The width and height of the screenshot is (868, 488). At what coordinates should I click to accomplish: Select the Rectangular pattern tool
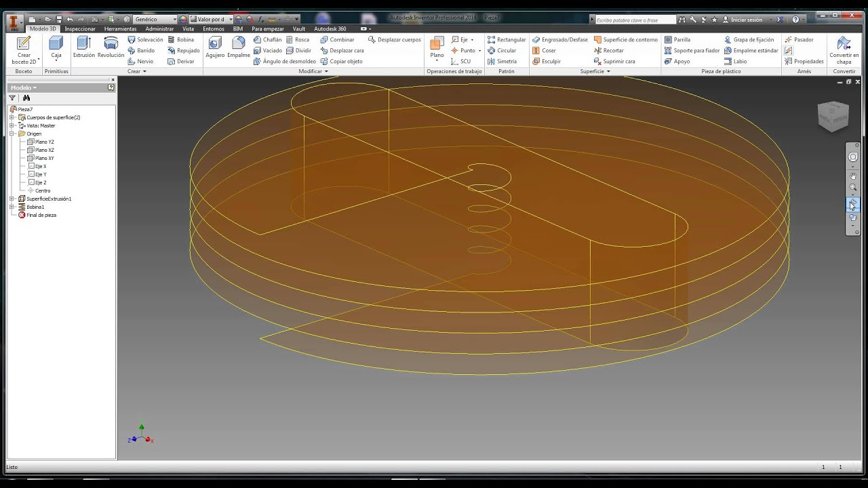(x=507, y=39)
